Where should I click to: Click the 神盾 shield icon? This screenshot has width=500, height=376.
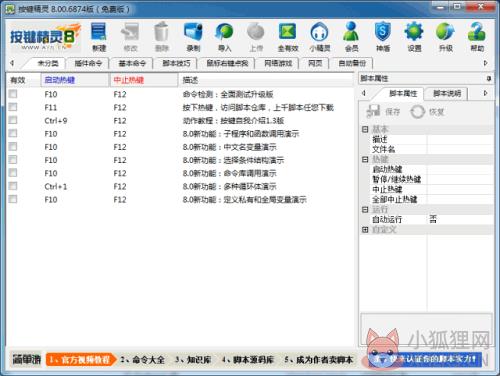383,37
